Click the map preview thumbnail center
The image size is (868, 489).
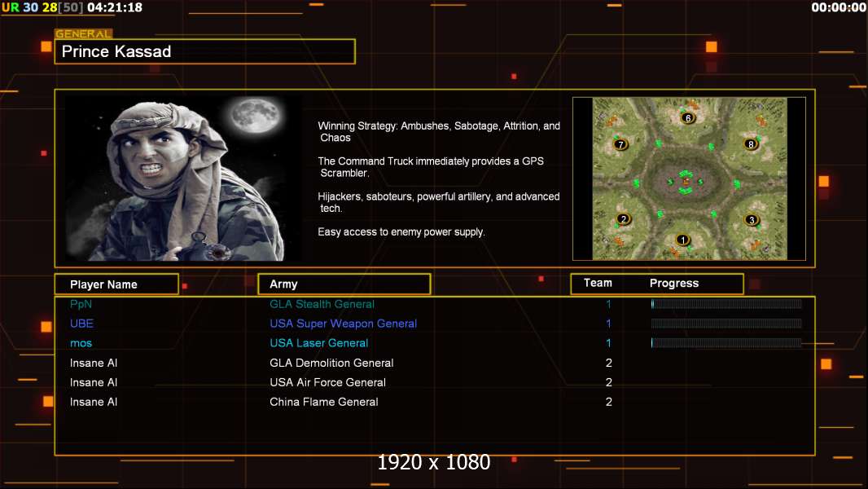tap(689, 178)
